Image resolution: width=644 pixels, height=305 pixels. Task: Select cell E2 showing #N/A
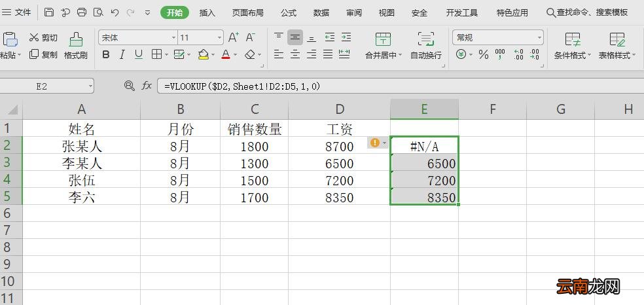click(x=424, y=146)
